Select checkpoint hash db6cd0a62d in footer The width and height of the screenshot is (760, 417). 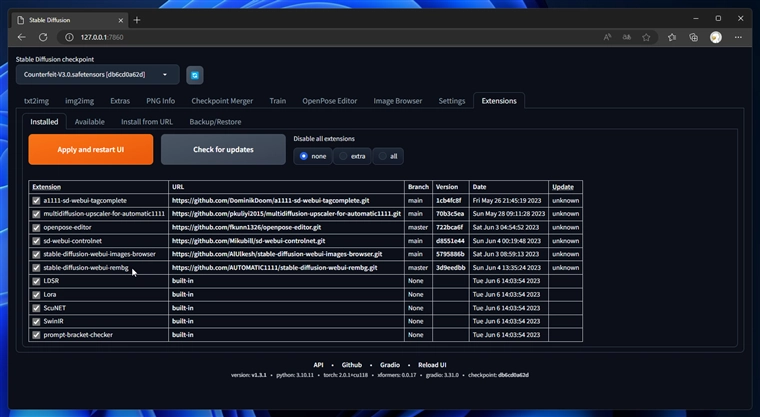click(x=513, y=375)
